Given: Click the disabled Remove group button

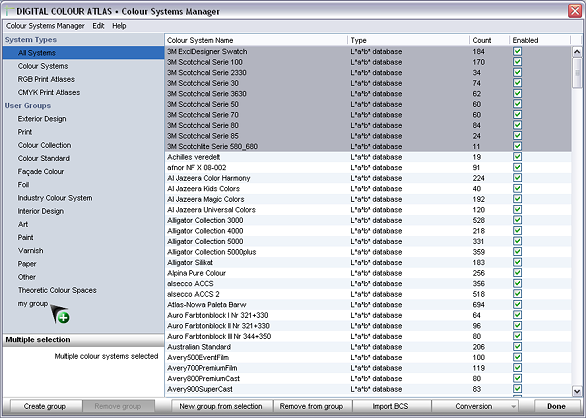Looking at the screenshot, I should pos(118,406).
